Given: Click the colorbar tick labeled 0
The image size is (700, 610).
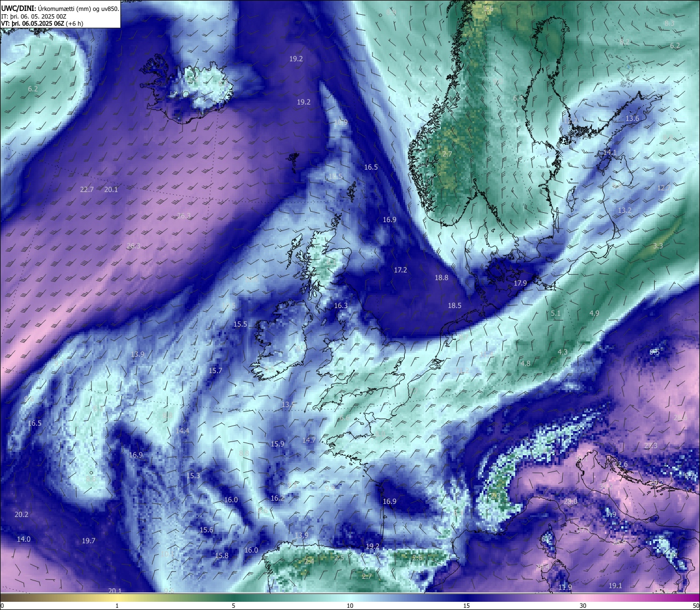Looking at the screenshot, I should (x=2, y=606).
